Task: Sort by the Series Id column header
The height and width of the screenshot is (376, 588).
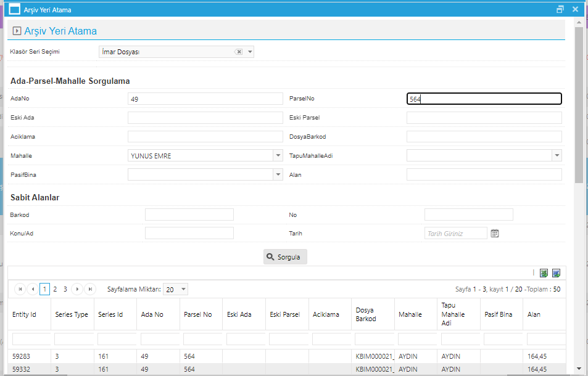Action: click(x=110, y=314)
